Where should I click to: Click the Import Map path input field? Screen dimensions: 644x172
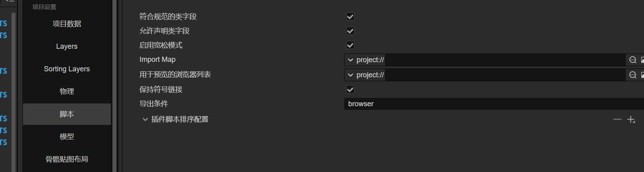pyautogui.click(x=503, y=60)
